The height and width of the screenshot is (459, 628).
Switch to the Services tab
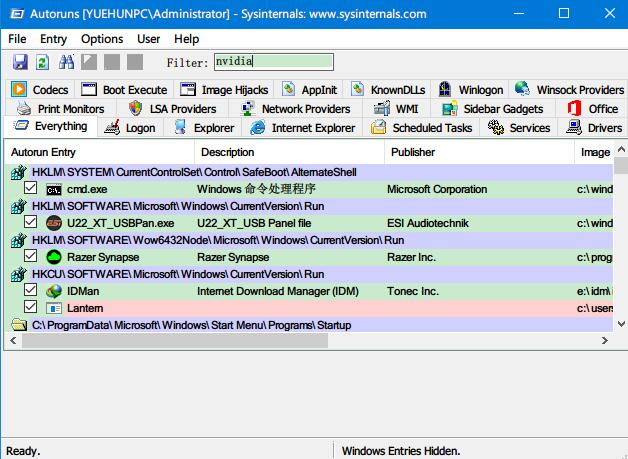click(519, 128)
